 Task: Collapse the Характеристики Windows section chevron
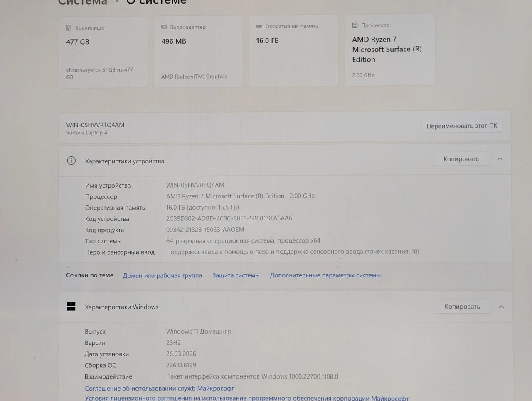pos(501,307)
